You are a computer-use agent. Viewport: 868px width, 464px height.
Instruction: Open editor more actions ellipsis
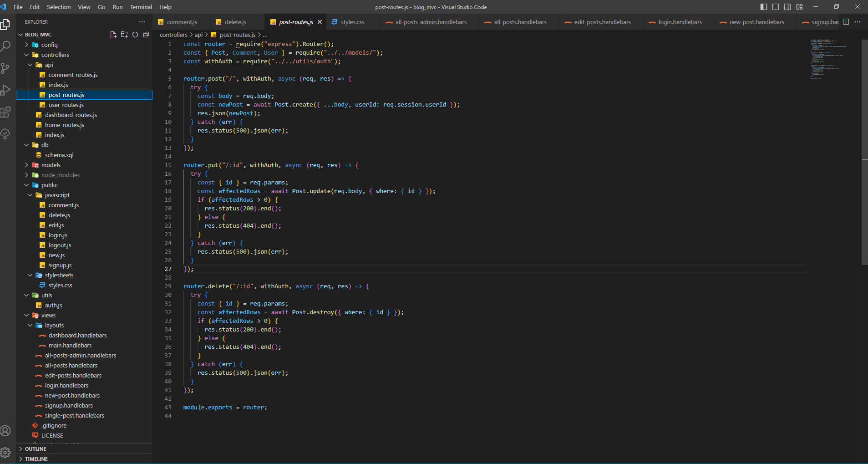[x=858, y=22]
